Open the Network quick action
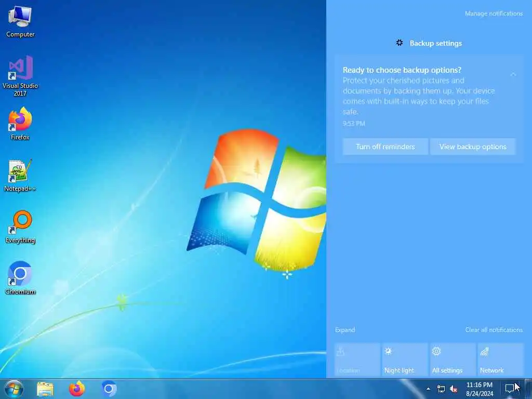Viewport: 532px width, 399px height. tap(501, 360)
